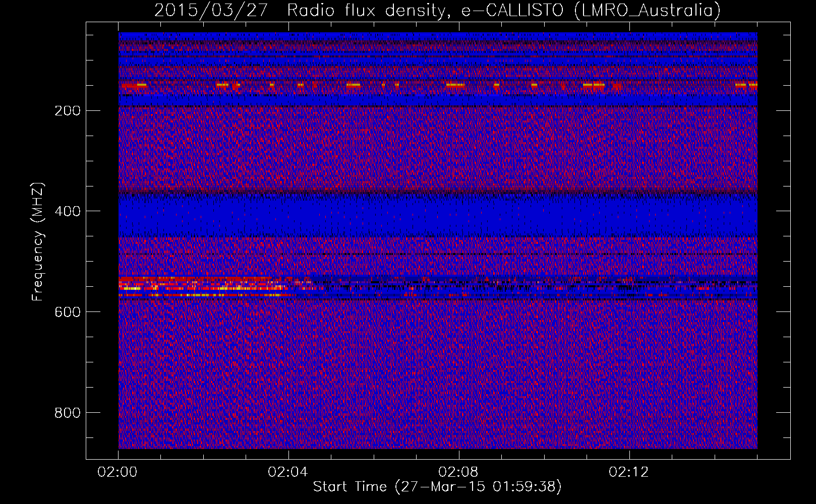Click the plot title 'Radio flux density, e-CALLISTO (LMRO_Australia)'

coord(504,11)
